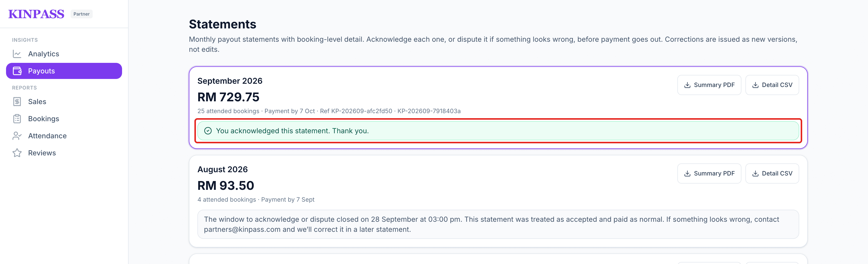Download September 2026 Detail CSV
Screen dimensions: 868x264
(x=772, y=85)
